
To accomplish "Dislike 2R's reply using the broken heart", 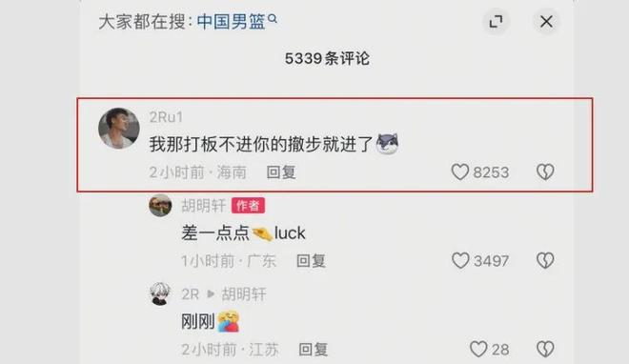I will pyautogui.click(x=545, y=349).
